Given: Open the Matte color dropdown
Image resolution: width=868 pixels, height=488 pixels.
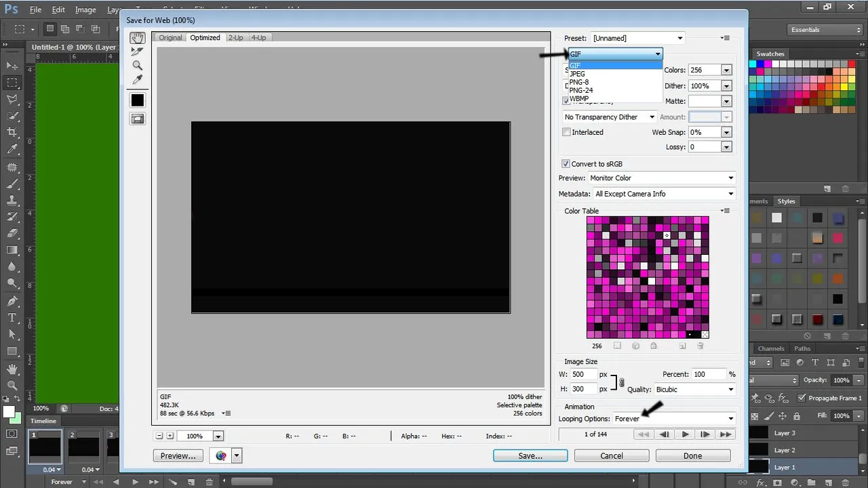Looking at the screenshot, I should (726, 101).
